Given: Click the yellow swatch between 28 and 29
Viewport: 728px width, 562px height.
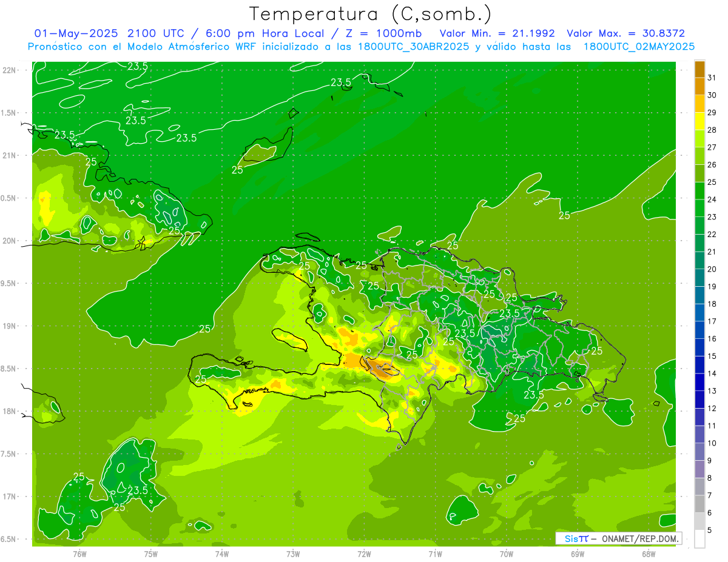Looking at the screenshot, I should (699, 121).
